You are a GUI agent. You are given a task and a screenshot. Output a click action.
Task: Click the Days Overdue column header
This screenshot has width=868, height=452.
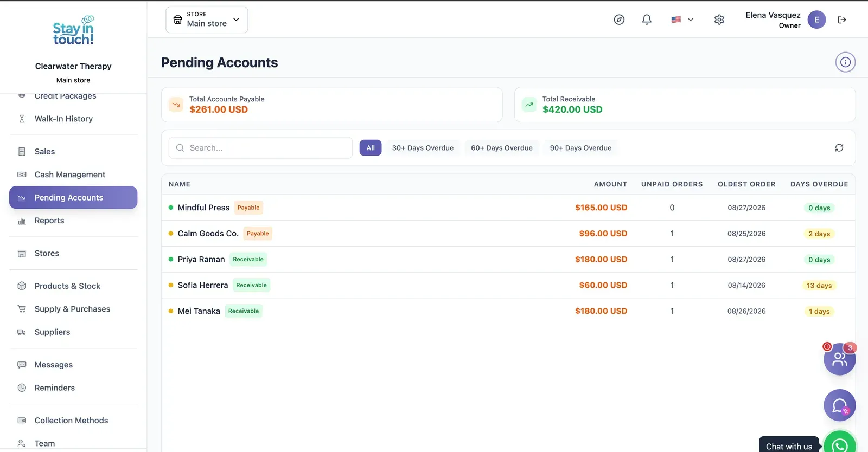pos(819,184)
